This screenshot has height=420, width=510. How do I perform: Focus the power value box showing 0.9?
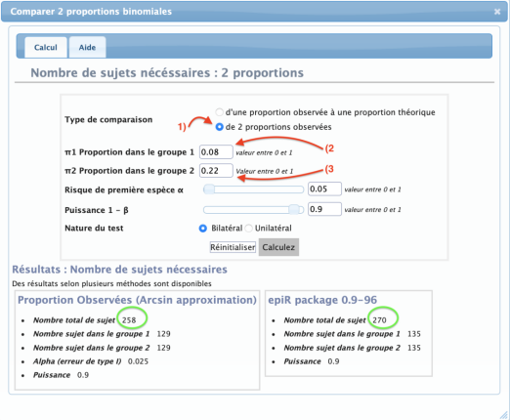(324, 209)
